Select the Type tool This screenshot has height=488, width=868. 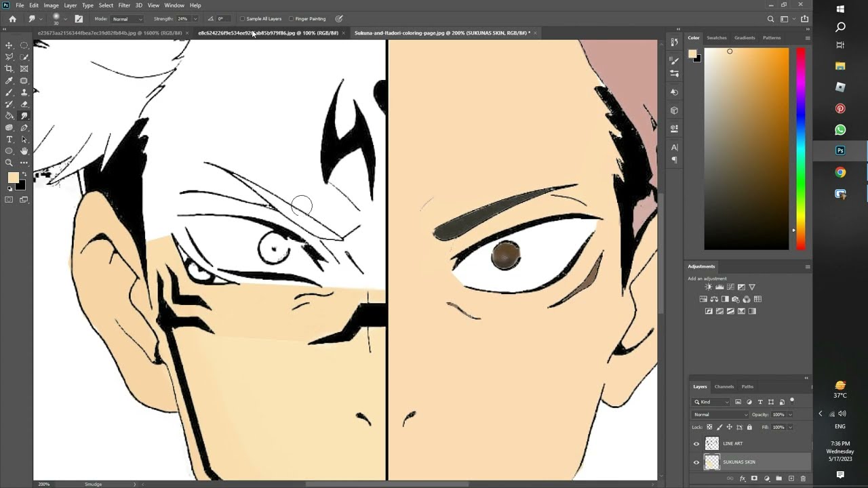click(9, 139)
